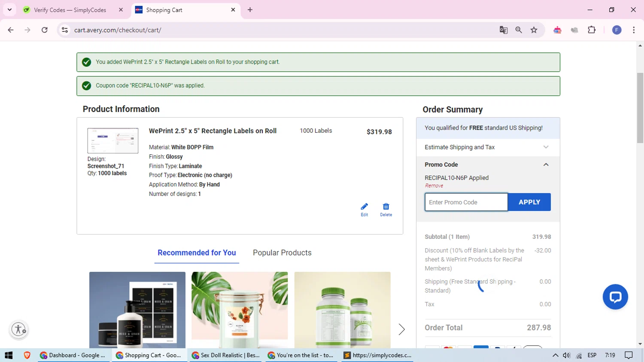Focus the Enter Promo Code field
Screen dimensions: 644x362
(466, 202)
